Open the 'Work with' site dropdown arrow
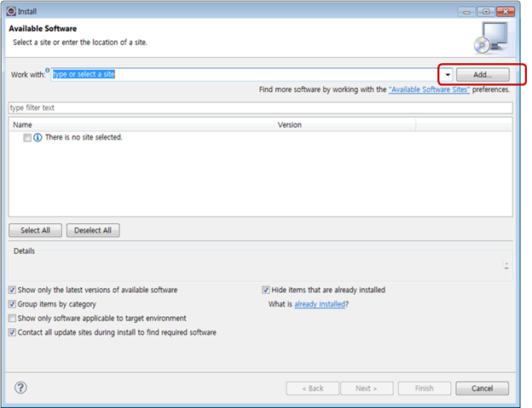 point(448,74)
